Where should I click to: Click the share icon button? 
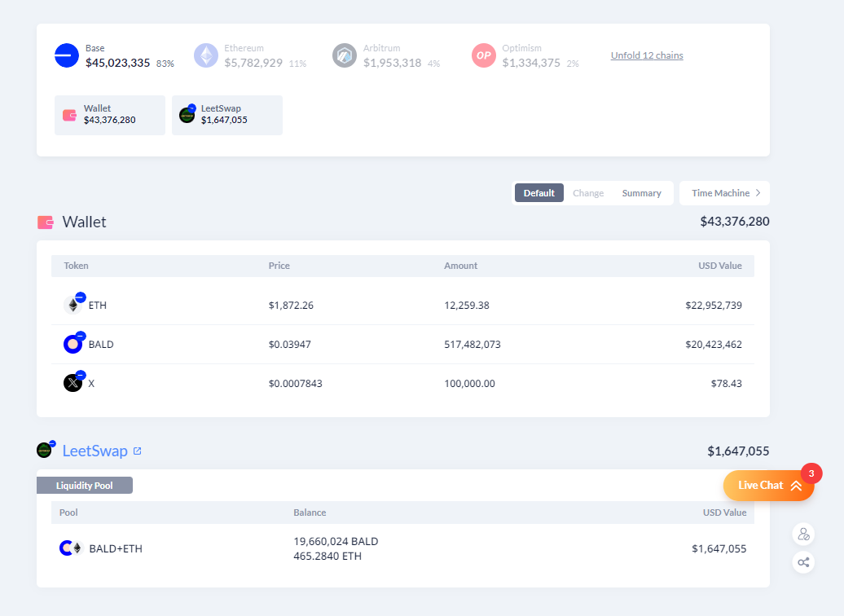pos(803,562)
